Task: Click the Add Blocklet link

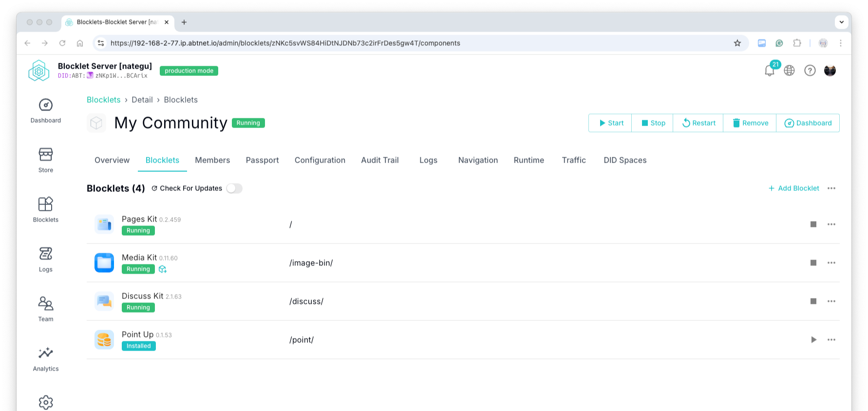Action: (793, 188)
